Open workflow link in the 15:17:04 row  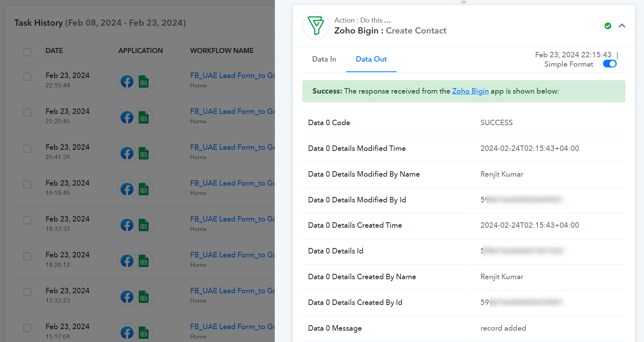tap(232, 327)
